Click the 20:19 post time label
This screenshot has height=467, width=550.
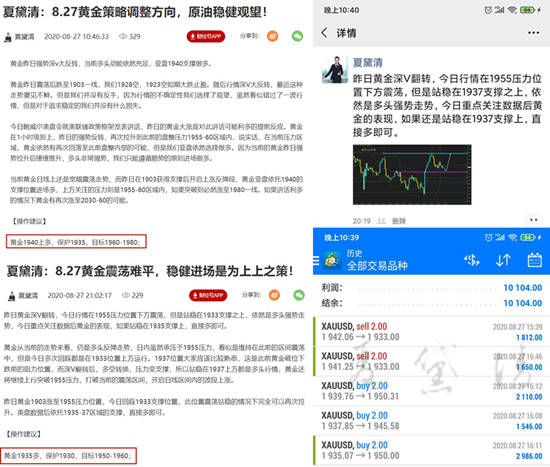coord(361,221)
